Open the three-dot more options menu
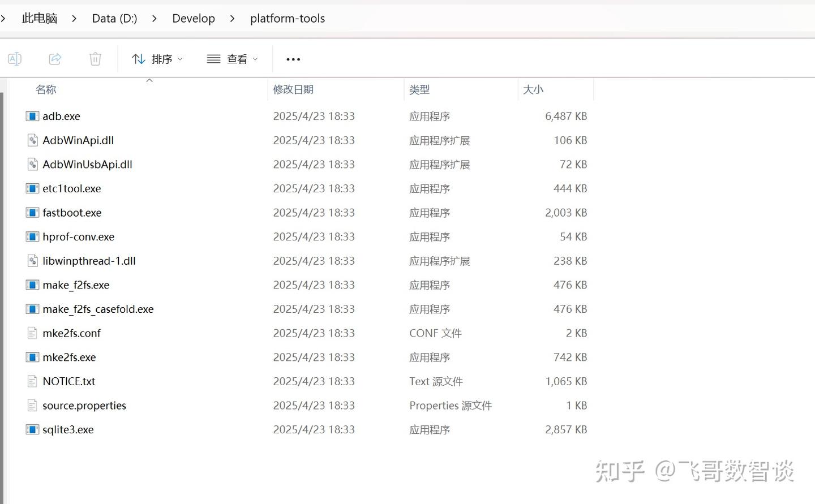The image size is (815, 504). pos(293,59)
